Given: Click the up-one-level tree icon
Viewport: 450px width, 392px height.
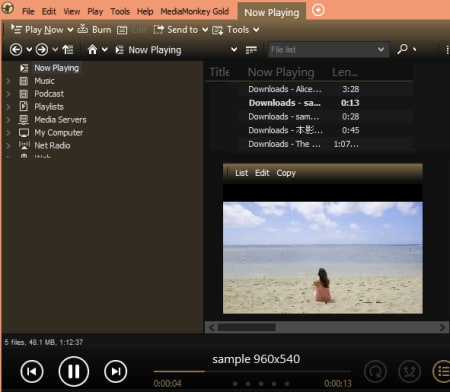Looking at the screenshot, I should [68, 50].
